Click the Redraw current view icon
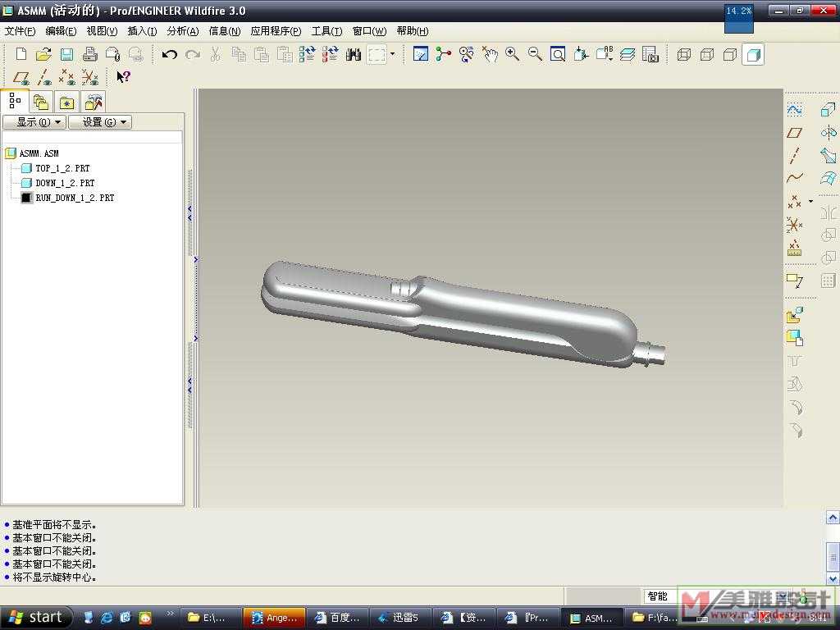Image resolution: width=840 pixels, height=630 pixels. click(421, 54)
